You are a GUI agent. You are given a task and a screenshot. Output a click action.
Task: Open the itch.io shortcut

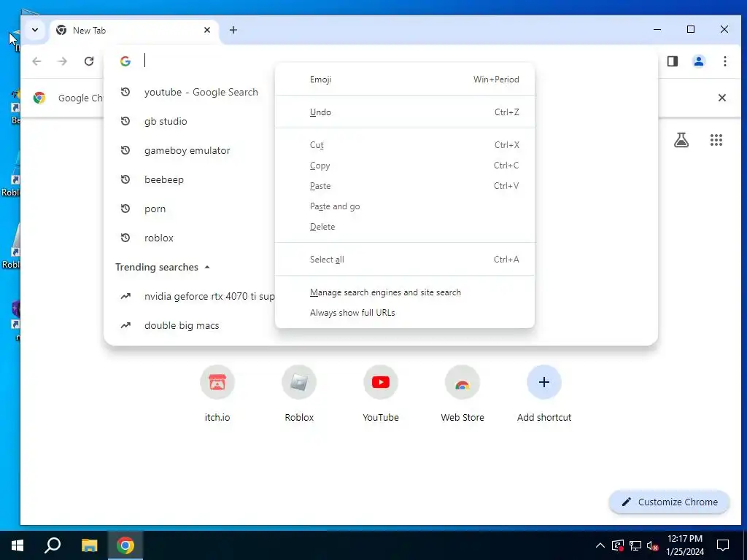pyautogui.click(x=217, y=394)
